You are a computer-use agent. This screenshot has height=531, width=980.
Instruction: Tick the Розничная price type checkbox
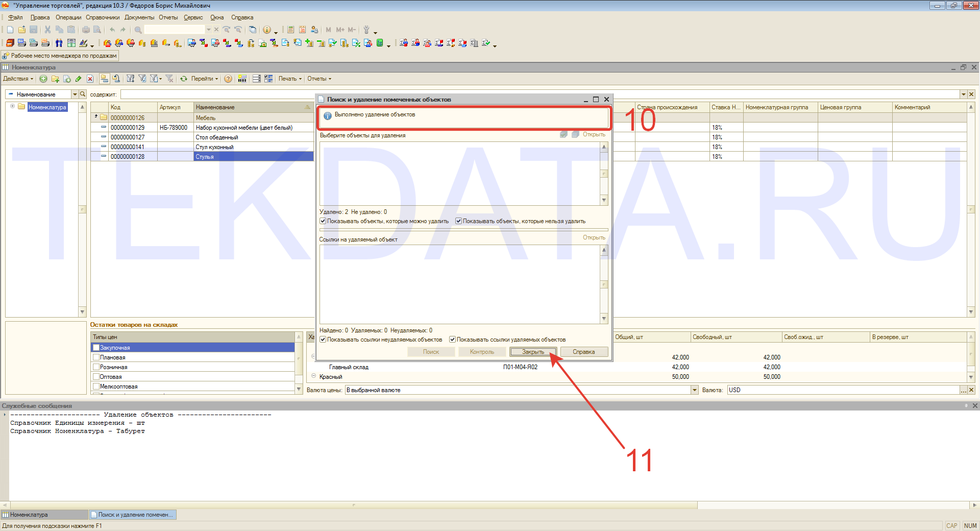[96, 367]
